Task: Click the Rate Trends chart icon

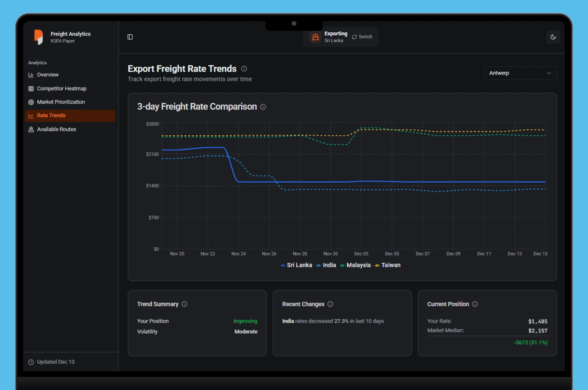Action: 31,116
